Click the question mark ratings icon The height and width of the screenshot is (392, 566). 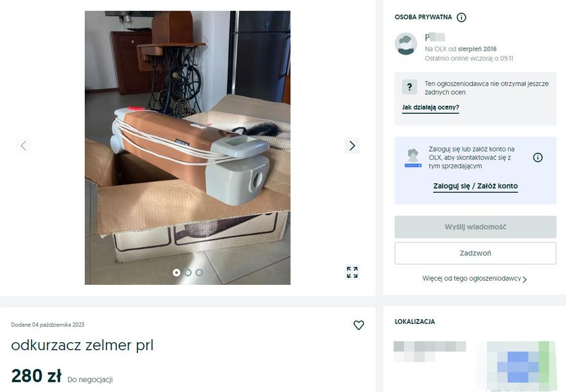[410, 87]
